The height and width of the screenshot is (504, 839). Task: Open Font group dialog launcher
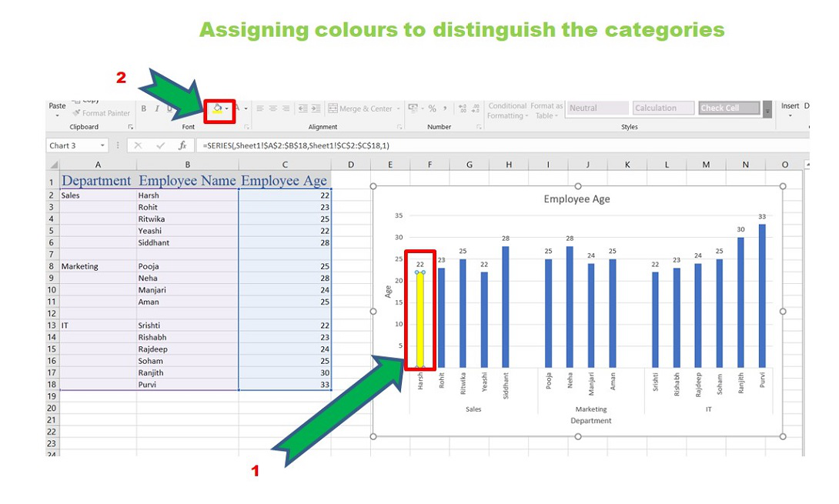[246, 127]
